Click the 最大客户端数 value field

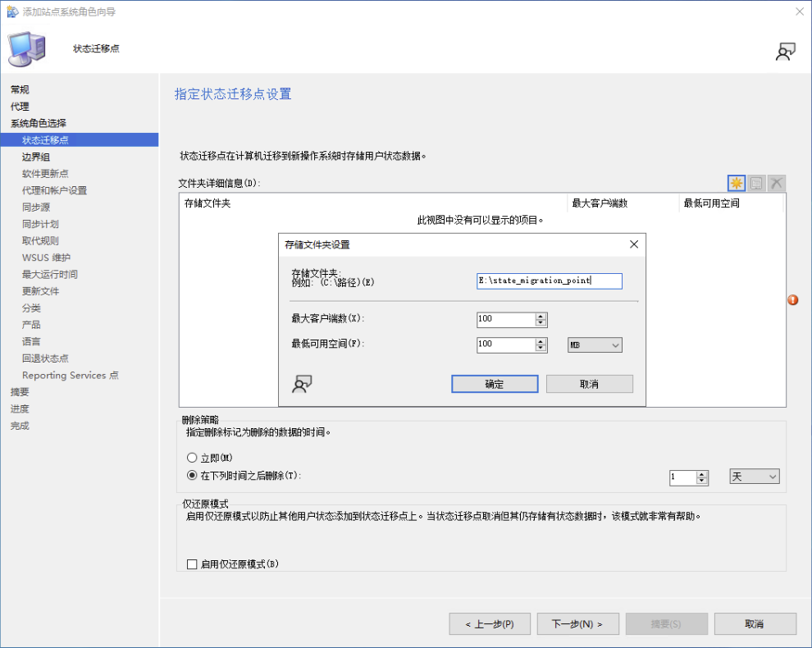(x=506, y=319)
